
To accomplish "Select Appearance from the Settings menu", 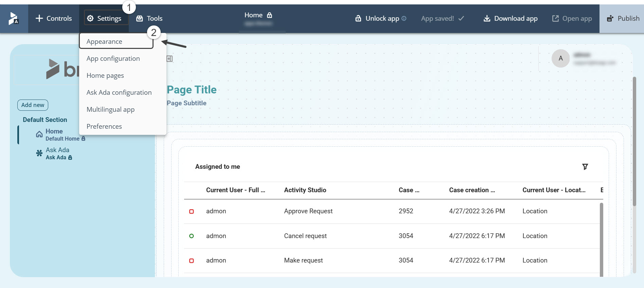I will point(105,41).
